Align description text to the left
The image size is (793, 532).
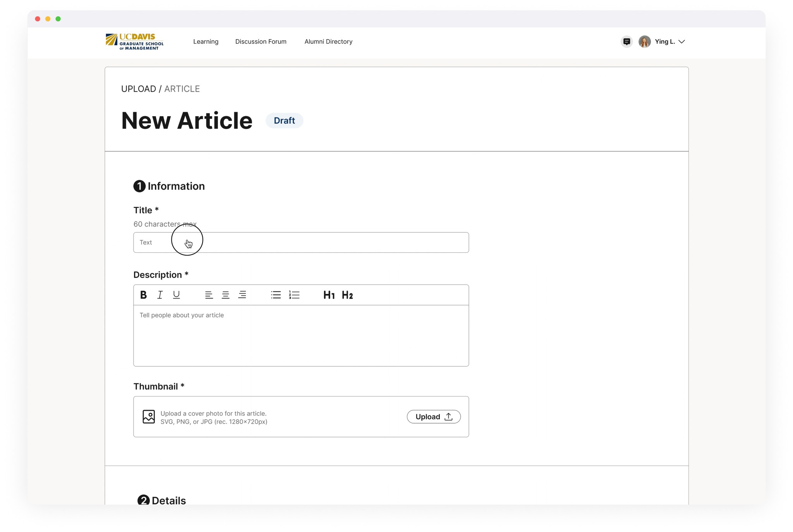[x=209, y=295]
